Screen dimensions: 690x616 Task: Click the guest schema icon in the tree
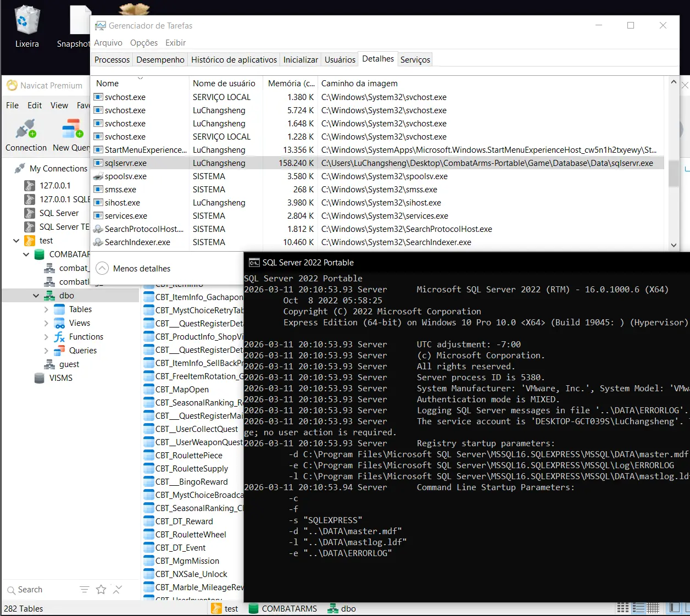coord(49,364)
